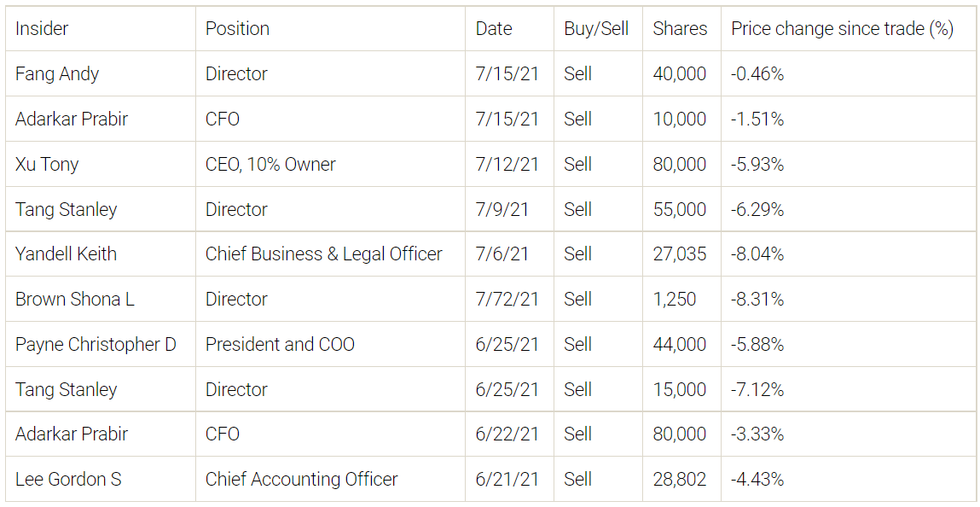Click the Date column header

[x=494, y=29]
